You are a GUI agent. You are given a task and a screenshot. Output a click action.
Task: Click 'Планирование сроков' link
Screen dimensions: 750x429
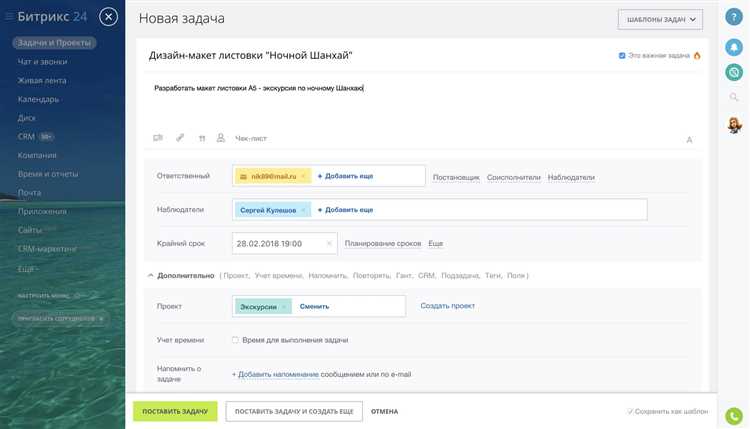coord(383,243)
